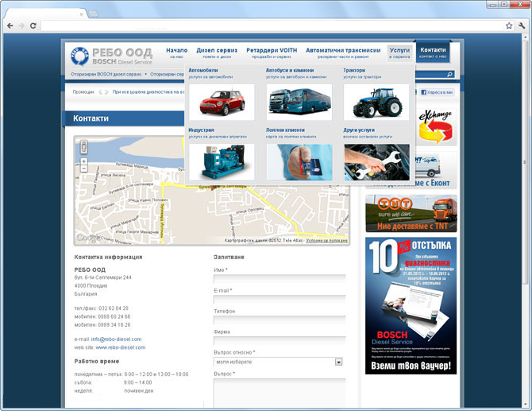
Task: Open the Автомобили heading link in the dropdown
Action: 203,70
